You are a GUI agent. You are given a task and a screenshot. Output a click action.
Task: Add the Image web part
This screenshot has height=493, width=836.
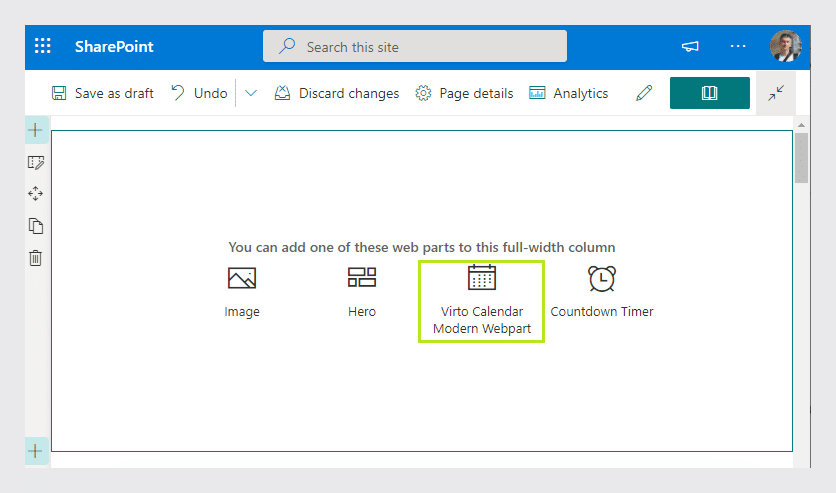point(242,293)
